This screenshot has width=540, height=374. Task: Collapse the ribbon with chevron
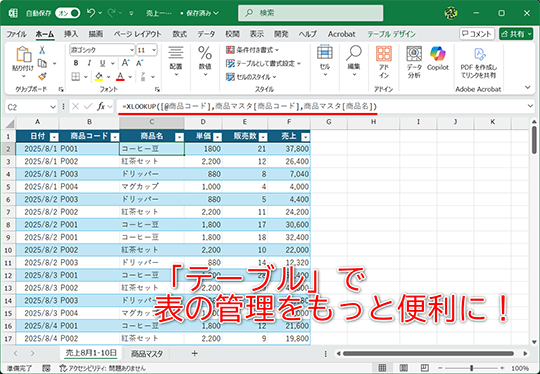coord(527,87)
